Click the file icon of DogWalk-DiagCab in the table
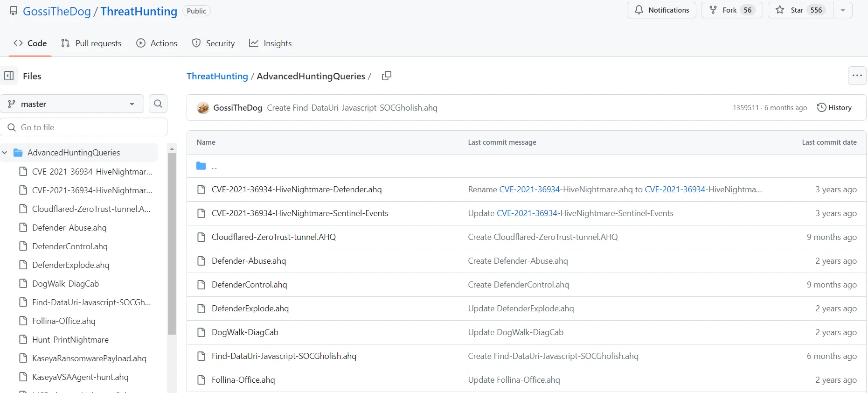Screen dimensions: 868x393 201,332
